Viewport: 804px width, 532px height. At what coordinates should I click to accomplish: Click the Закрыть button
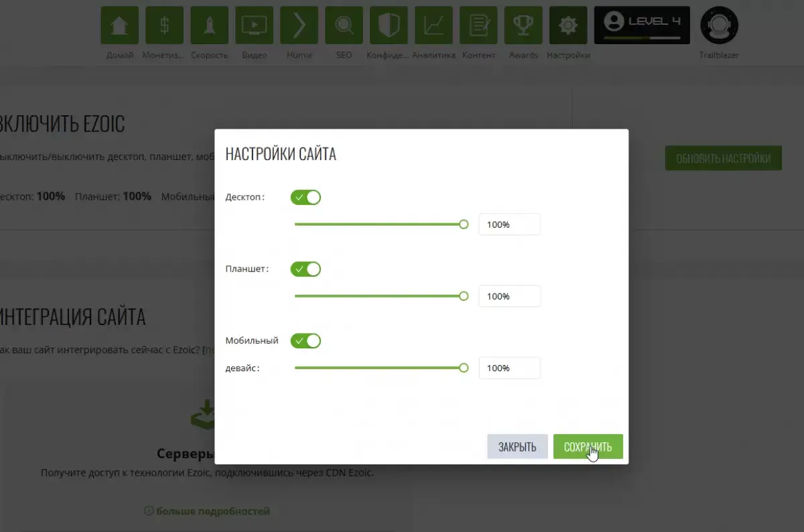[517, 447]
